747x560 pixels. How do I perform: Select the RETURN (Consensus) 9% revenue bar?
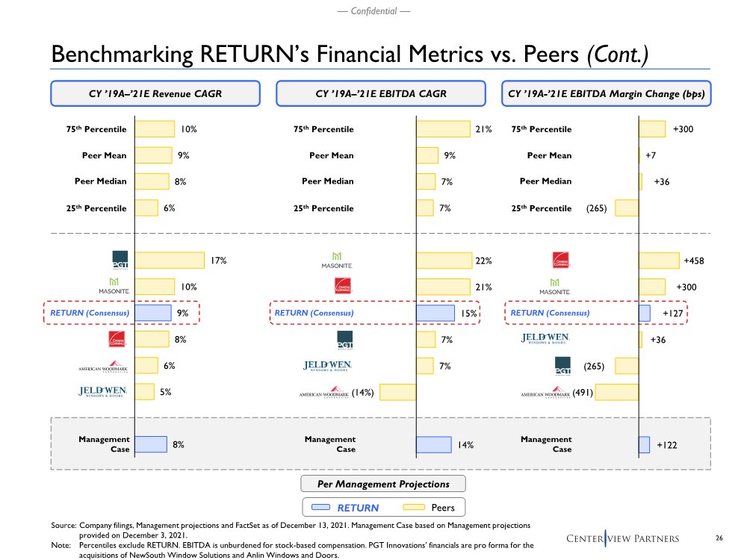click(153, 314)
